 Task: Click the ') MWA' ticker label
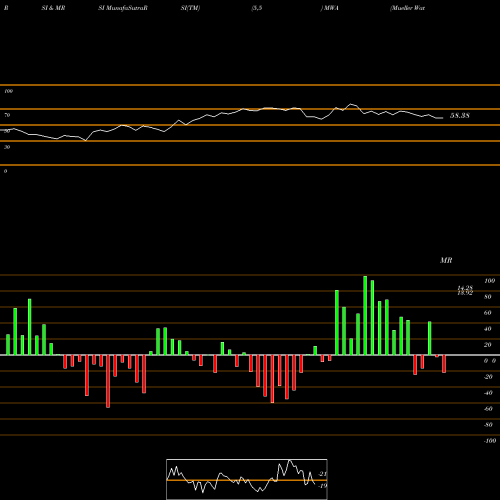pos(330,8)
